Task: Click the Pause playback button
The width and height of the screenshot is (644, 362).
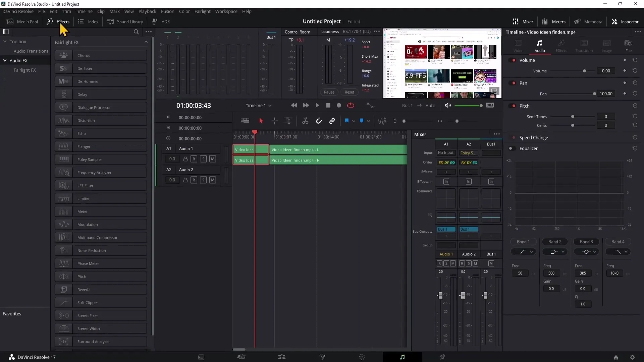Action: pos(329,92)
